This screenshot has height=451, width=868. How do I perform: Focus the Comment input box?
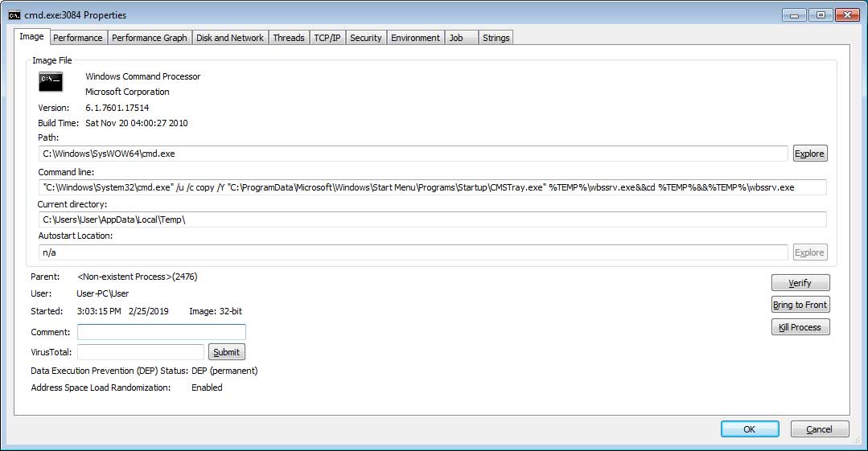click(x=162, y=332)
